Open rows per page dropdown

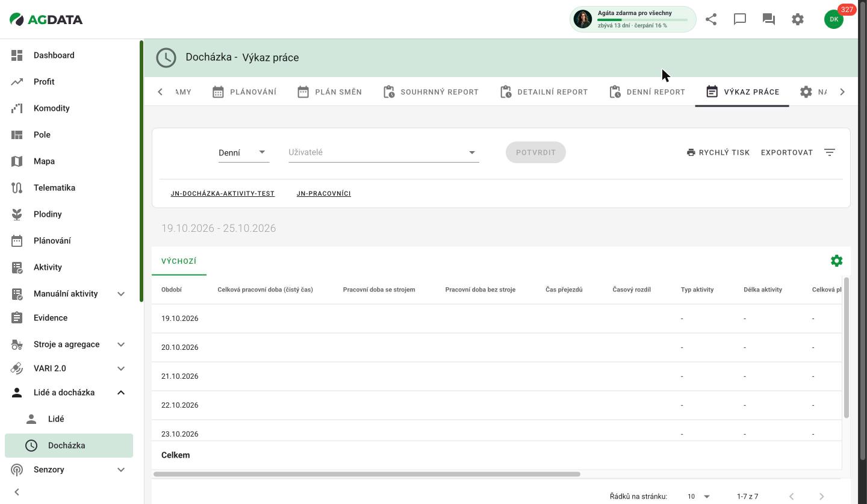click(x=698, y=497)
